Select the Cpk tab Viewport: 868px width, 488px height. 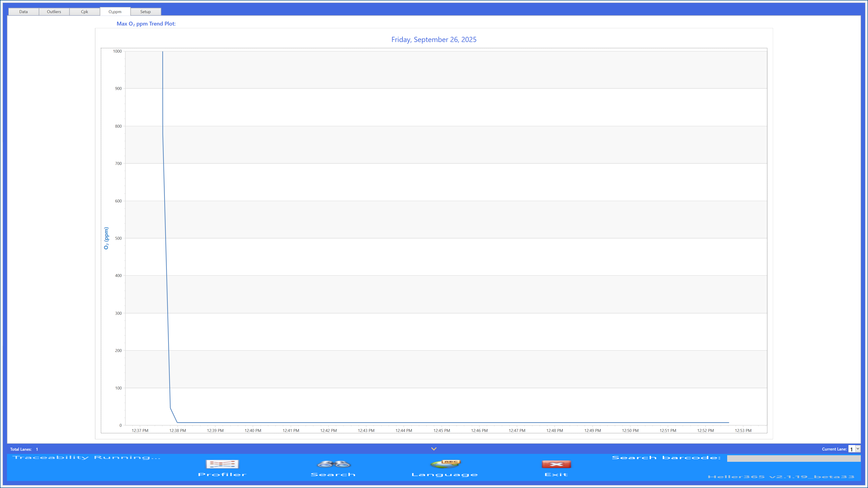(85, 12)
